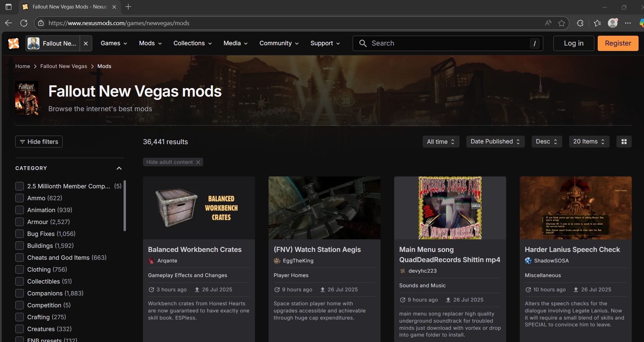The image size is (644, 342).
Task: Expand the Games menu
Action: tap(114, 44)
